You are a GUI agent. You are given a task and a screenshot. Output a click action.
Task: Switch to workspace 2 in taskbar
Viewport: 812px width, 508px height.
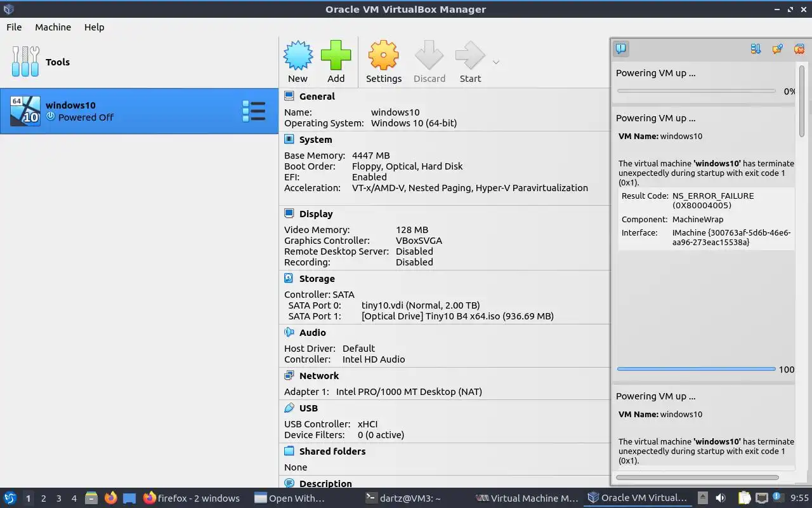[x=43, y=498]
